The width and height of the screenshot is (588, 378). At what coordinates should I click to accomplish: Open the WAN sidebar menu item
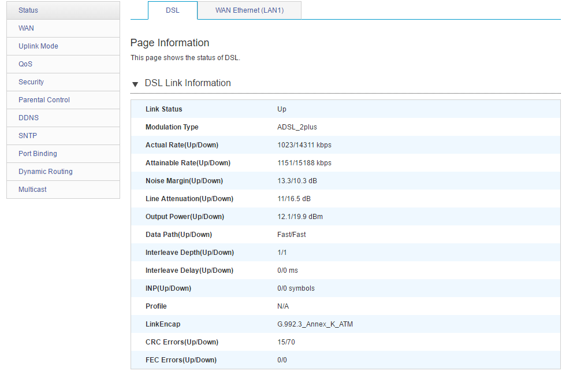tap(27, 28)
